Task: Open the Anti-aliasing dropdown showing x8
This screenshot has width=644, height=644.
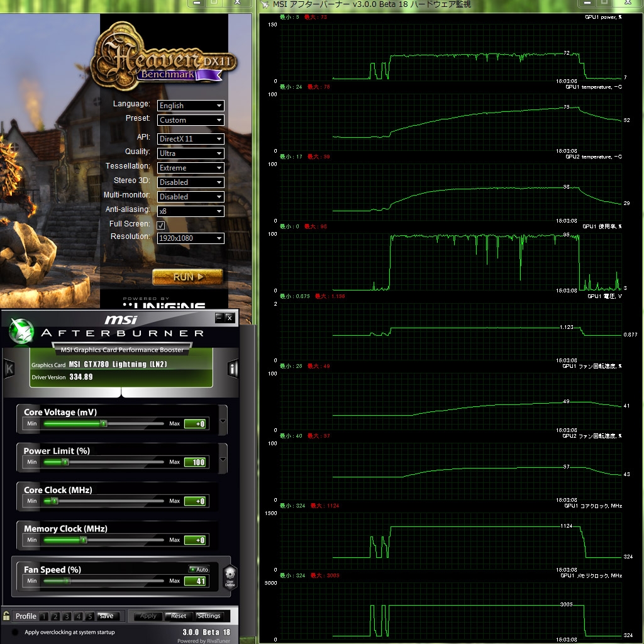Action: coord(191,211)
